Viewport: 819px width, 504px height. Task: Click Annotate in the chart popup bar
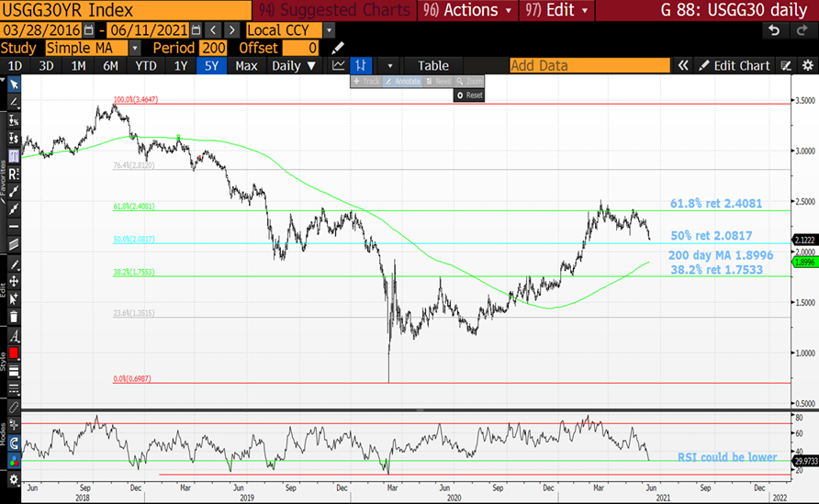(x=403, y=82)
